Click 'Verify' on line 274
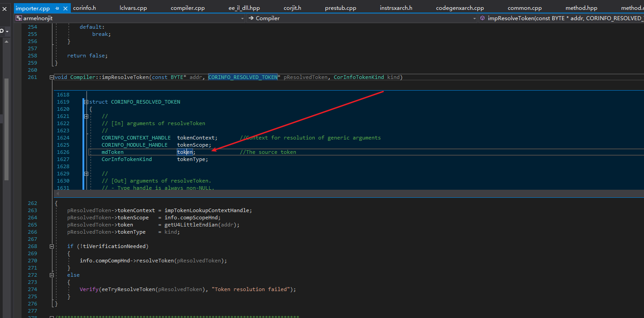The width and height of the screenshot is (644, 318). pos(88,289)
